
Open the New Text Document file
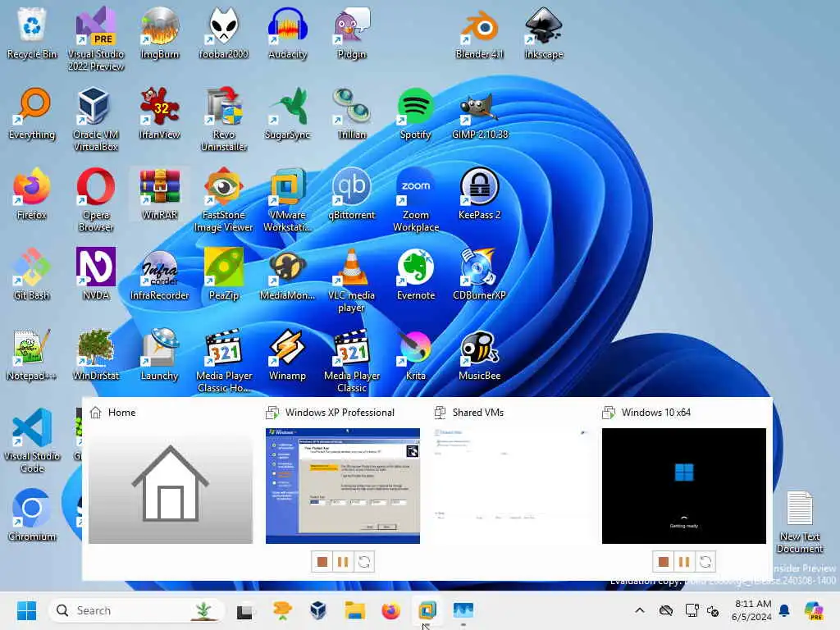[800, 522]
